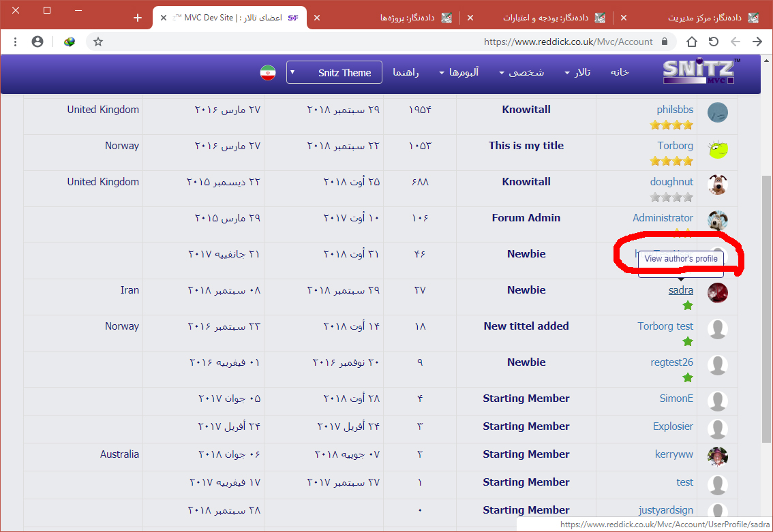773x532 pixels.
Task: Click the doughnut user avatar
Action: point(717,185)
